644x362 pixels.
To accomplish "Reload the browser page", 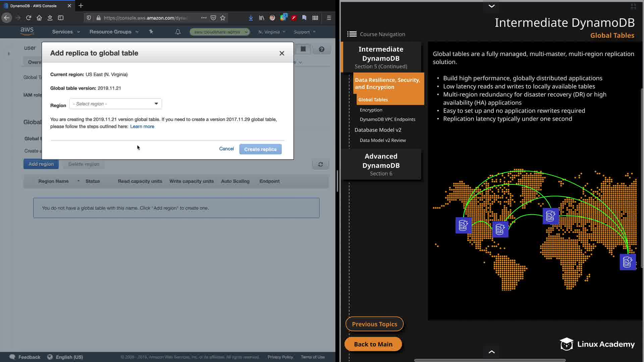I will click(x=29, y=18).
